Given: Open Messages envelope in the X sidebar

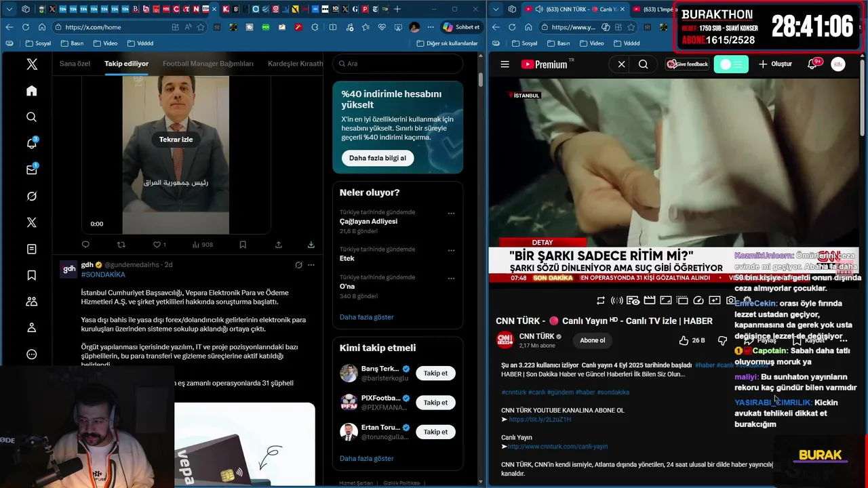Looking at the screenshot, I should click(32, 170).
